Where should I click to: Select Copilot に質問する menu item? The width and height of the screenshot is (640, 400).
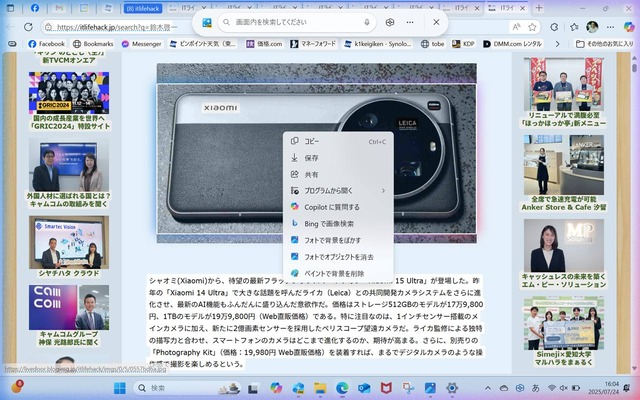point(338,207)
